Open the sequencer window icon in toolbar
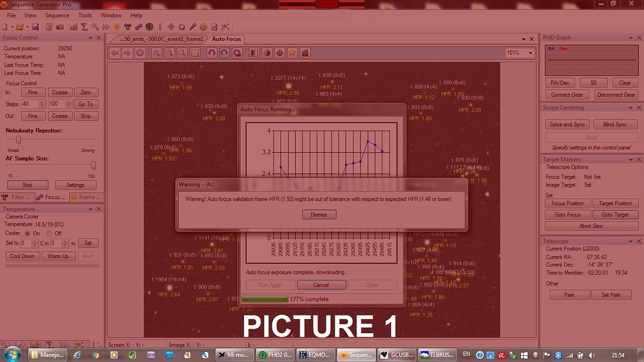Image resolution: width=644 pixels, height=362 pixels. pyautogui.click(x=49, y=26)
